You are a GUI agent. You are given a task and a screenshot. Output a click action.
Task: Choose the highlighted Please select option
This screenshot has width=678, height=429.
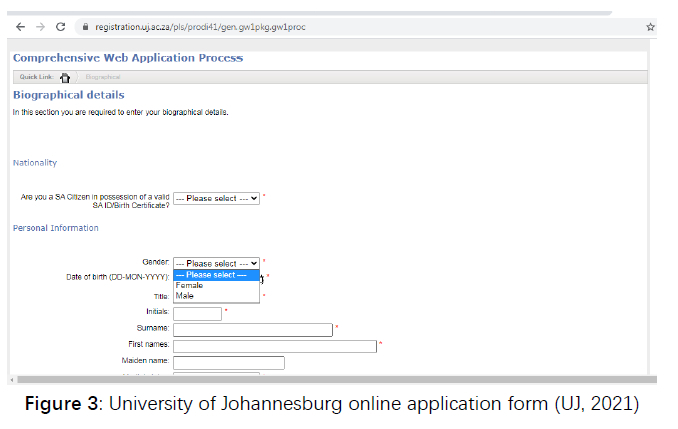tap(216, 274)
